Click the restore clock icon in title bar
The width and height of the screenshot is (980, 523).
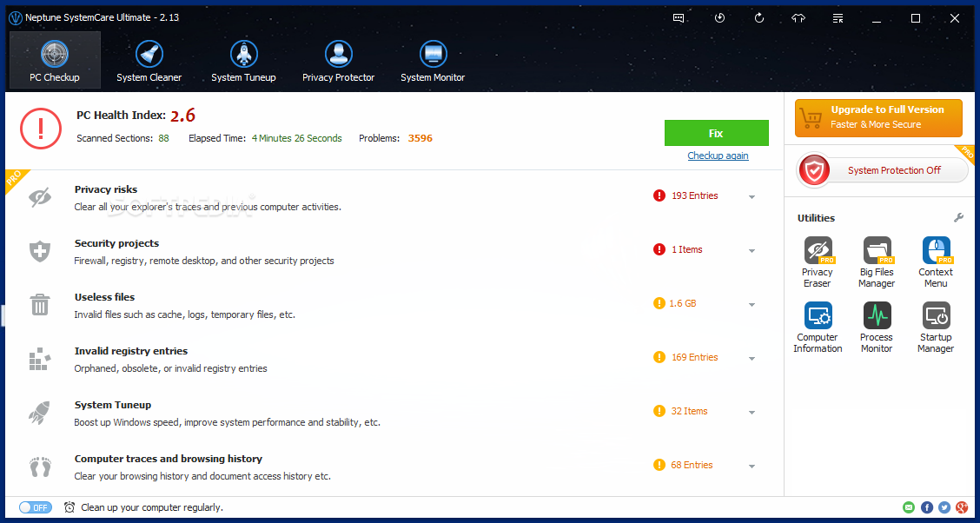[x=719, y=18]
